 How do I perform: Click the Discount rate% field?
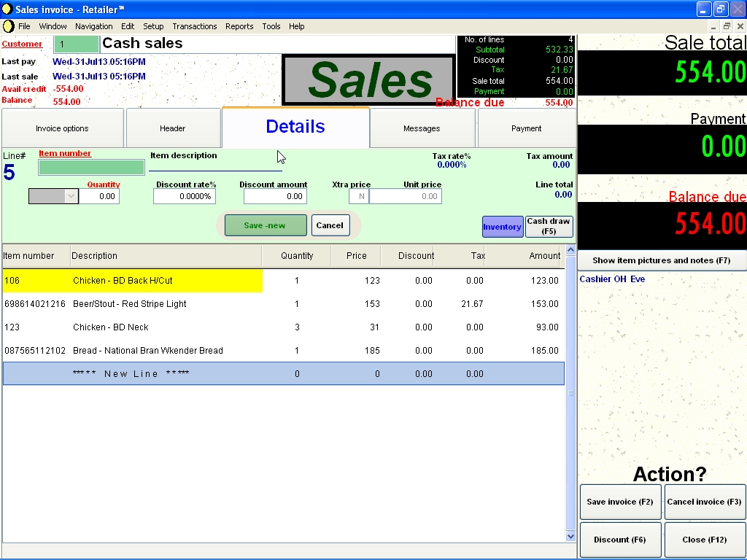click(185, 196)
